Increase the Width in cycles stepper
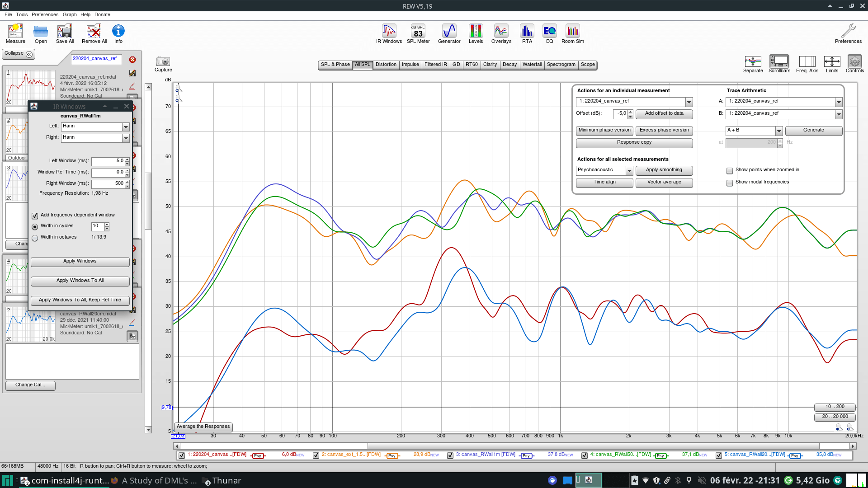868x488 pixels. 107,224
